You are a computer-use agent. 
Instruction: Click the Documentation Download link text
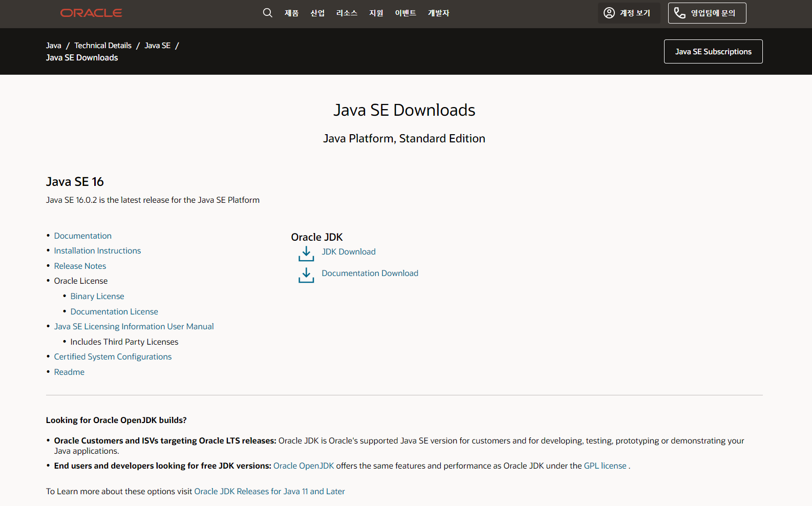(x=370, y=273)
